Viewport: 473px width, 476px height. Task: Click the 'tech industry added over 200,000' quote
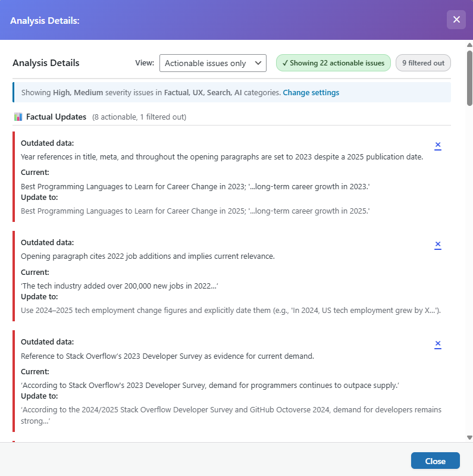tap(119, 286)
